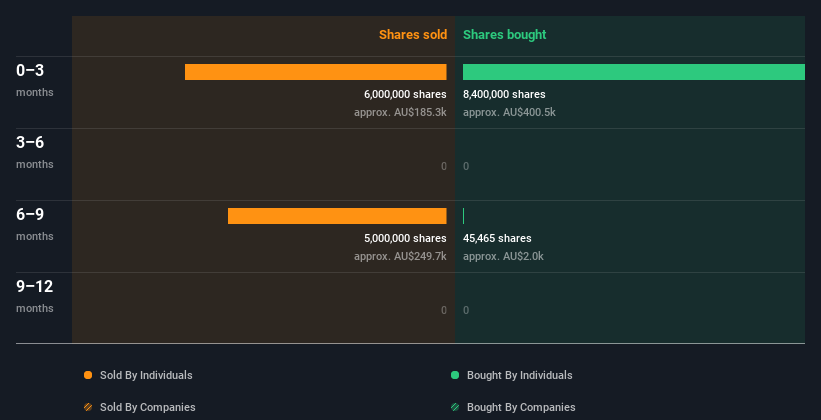Click the Shares bought column header
Screen dimensions: 821x420
pos(504,35)
